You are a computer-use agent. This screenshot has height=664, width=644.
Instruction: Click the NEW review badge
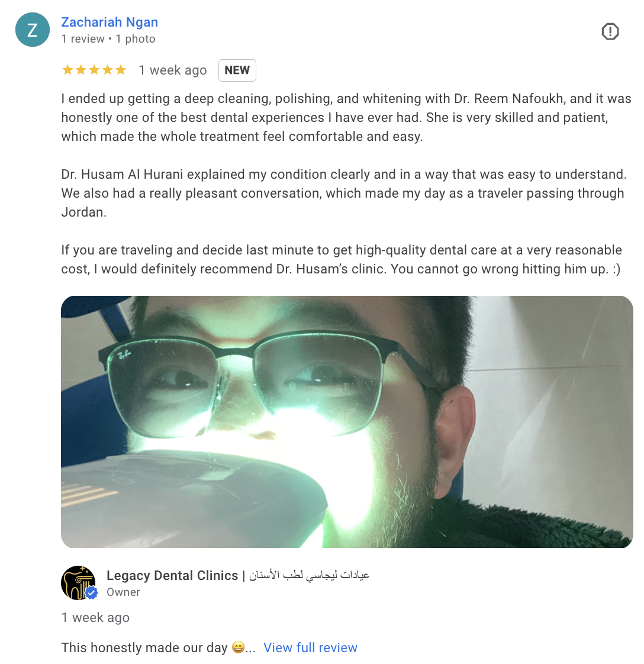237,70
